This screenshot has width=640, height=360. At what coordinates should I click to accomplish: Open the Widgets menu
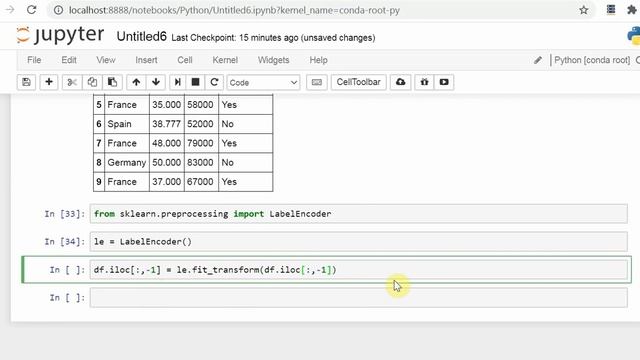(273, 60)
